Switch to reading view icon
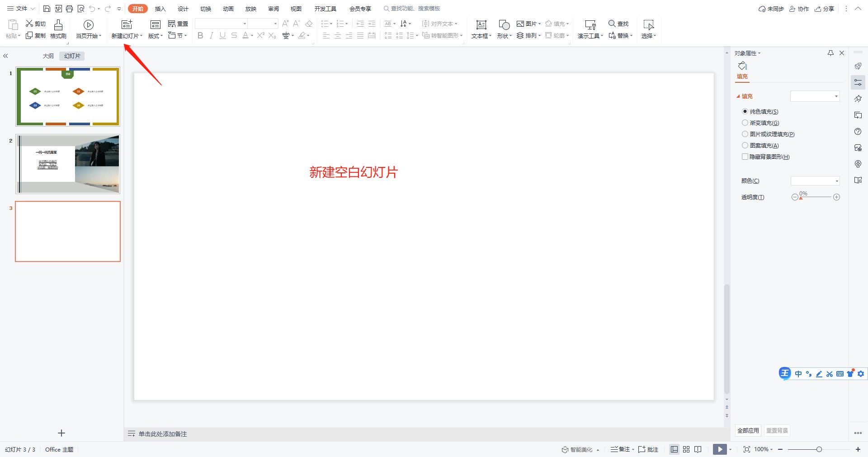The height and width of the screenshot is (457, 868). click(x=698, y=449)
